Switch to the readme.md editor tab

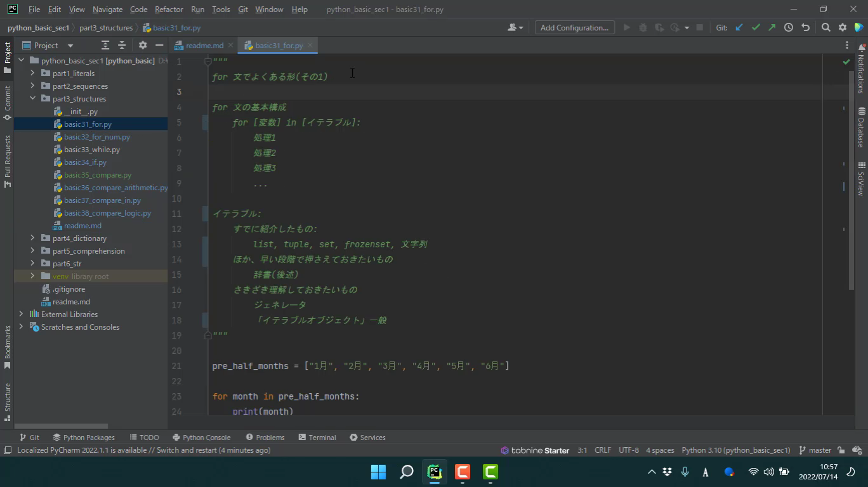(x=204, y=46)
